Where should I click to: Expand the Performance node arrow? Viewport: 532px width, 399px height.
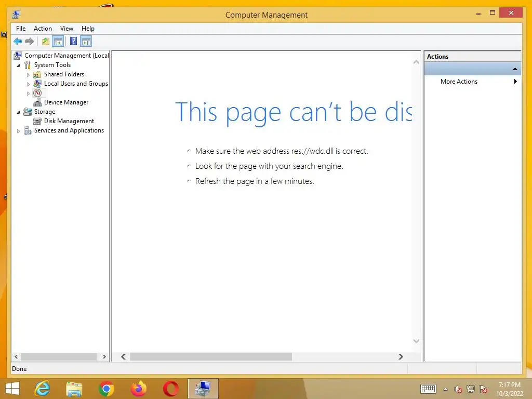point(28,94)
